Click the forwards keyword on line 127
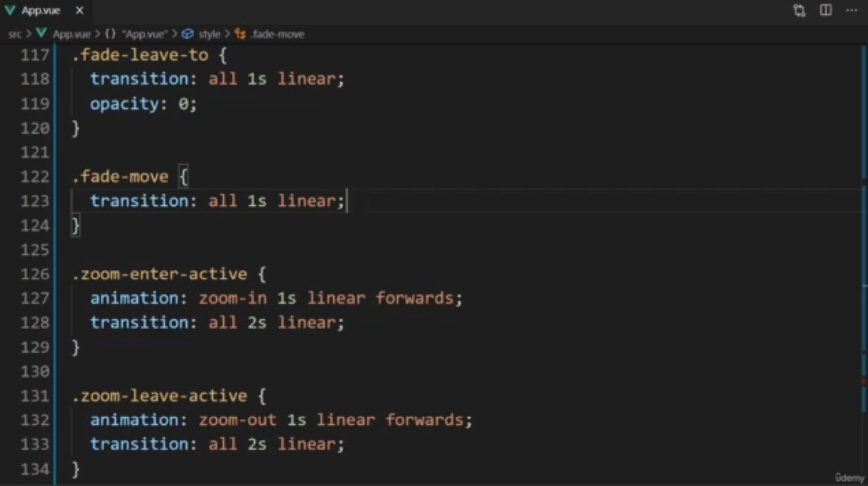 [414, 298]
